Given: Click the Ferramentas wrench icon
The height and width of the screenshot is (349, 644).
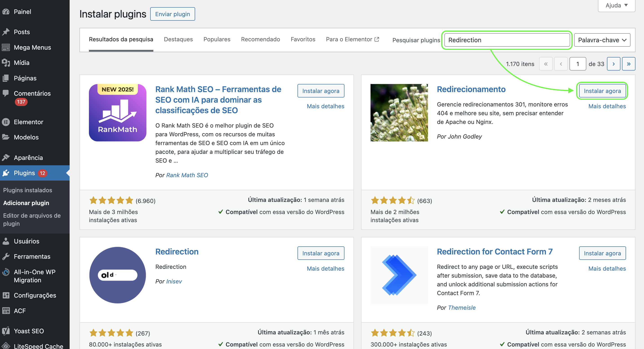Looking at the screenshot, I should [6, 256].
